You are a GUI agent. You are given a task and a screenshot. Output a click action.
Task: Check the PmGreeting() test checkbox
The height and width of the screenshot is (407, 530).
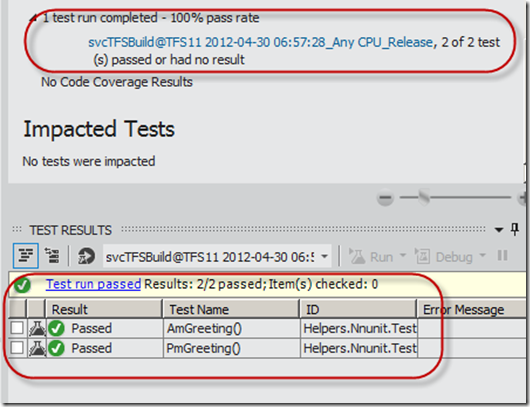(x=17, y=348)
